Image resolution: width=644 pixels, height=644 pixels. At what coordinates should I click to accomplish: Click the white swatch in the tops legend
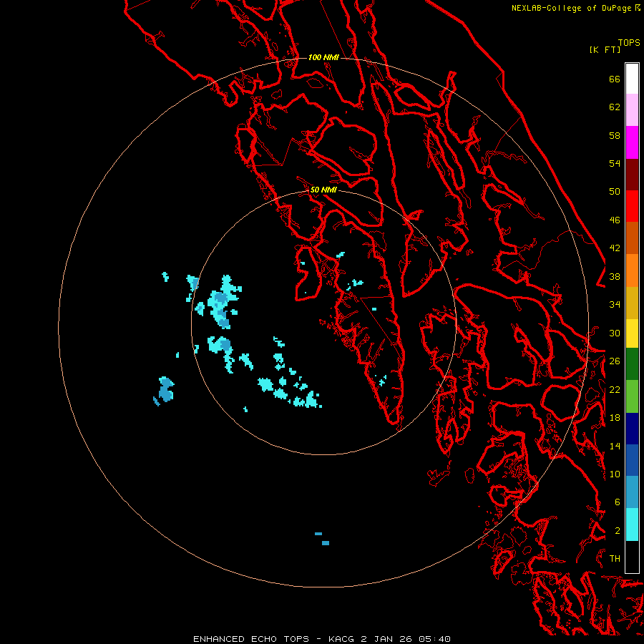(x=632, y=79)
